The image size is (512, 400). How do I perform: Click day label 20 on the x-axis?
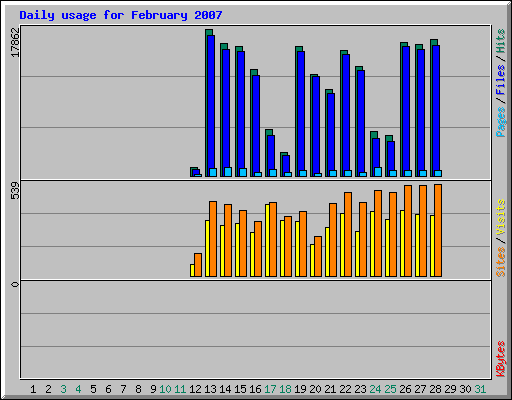(x=315, y=389)
